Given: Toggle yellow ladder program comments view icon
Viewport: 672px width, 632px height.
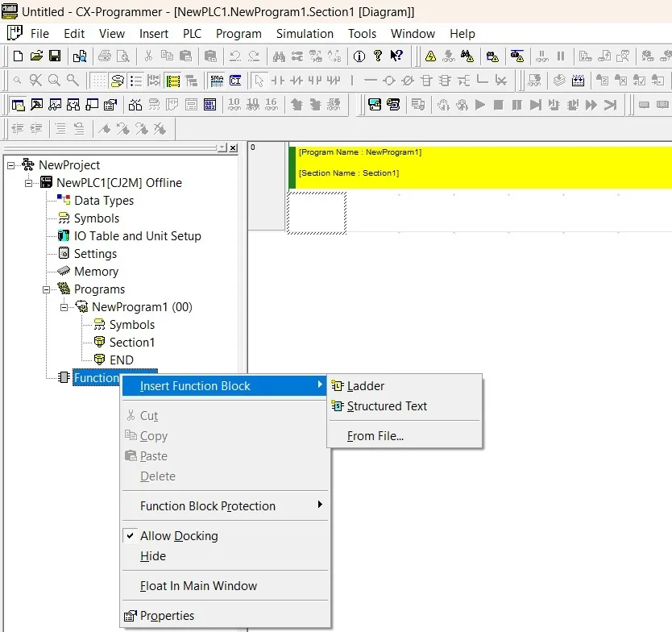Looking at the screenshot, I should coord(173,81).
